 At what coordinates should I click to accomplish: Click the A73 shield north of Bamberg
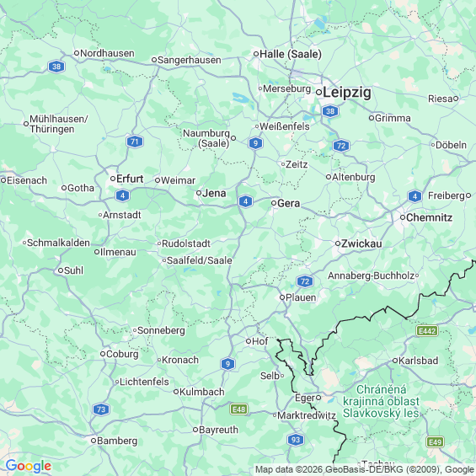(x=101, y=409)
